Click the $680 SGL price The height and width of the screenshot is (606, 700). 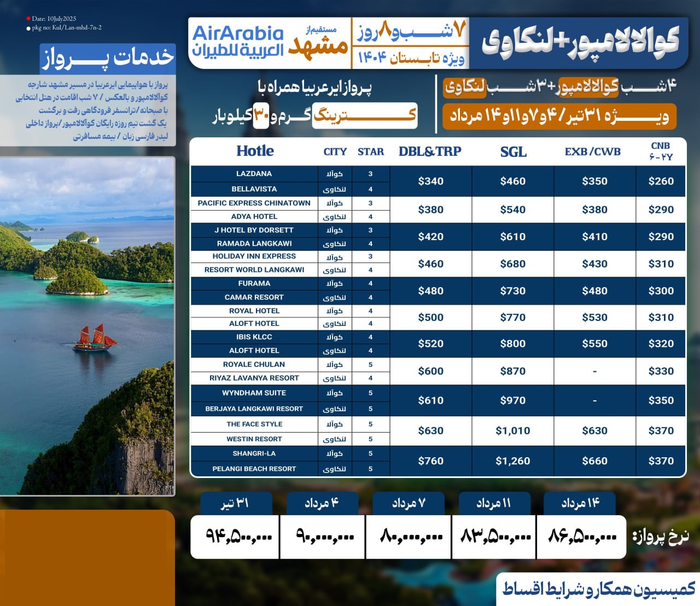tap(513, 264)
